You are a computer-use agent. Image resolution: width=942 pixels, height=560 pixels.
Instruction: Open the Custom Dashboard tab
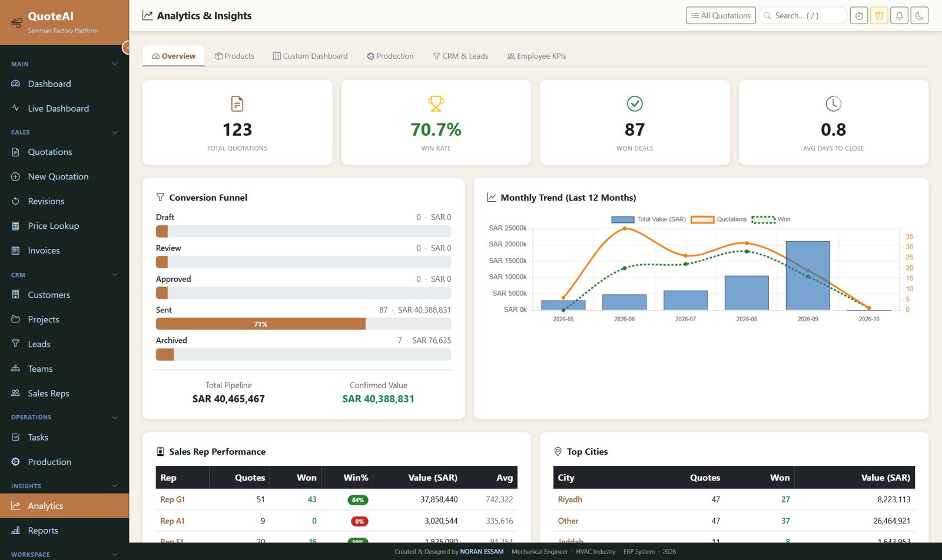pyautogui.click(x=310, y=56)
